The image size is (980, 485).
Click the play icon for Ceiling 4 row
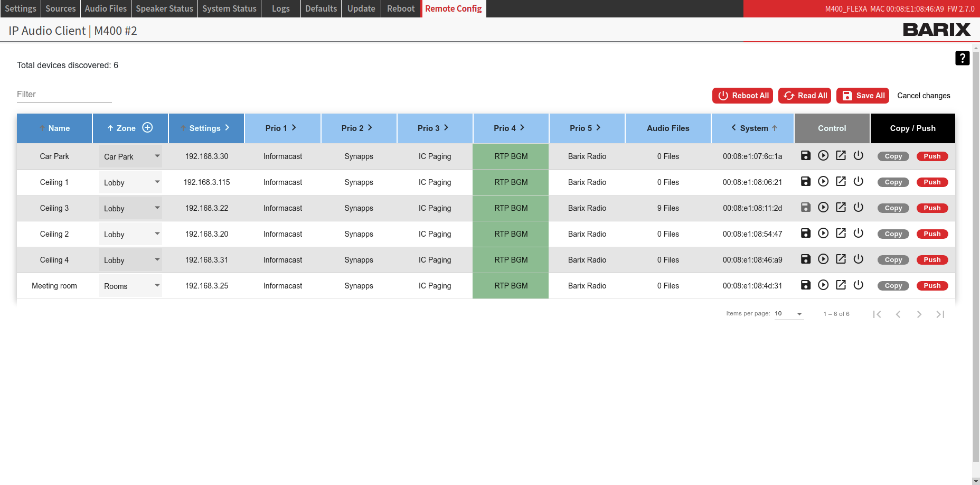coord(823,259)
